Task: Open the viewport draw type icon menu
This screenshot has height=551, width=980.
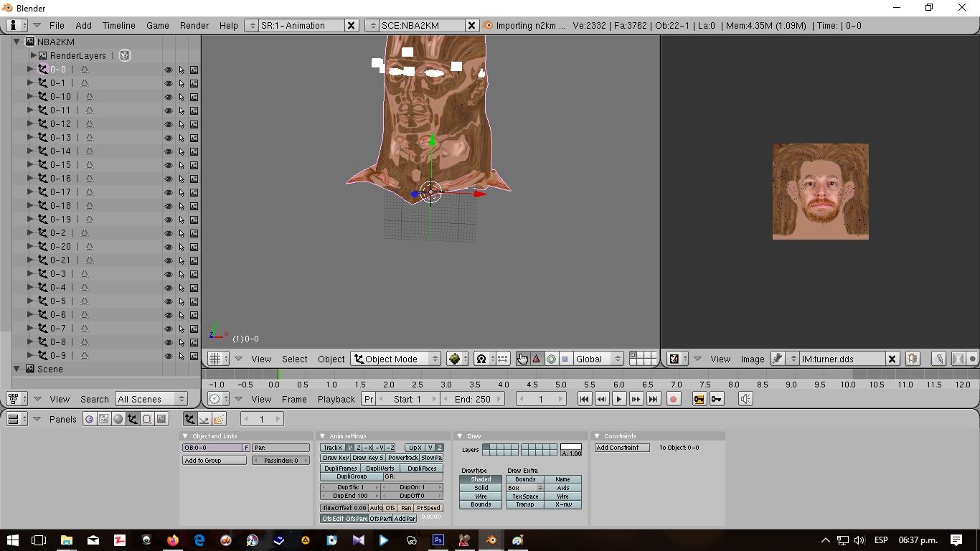Action: pos(456,359)
